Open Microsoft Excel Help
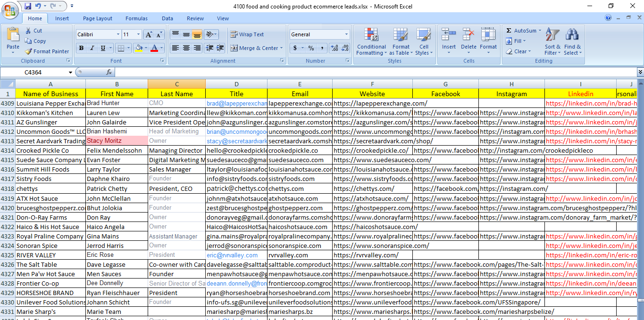Image resolution: width=644 pixels, height=320 pixels. point(608,18)
